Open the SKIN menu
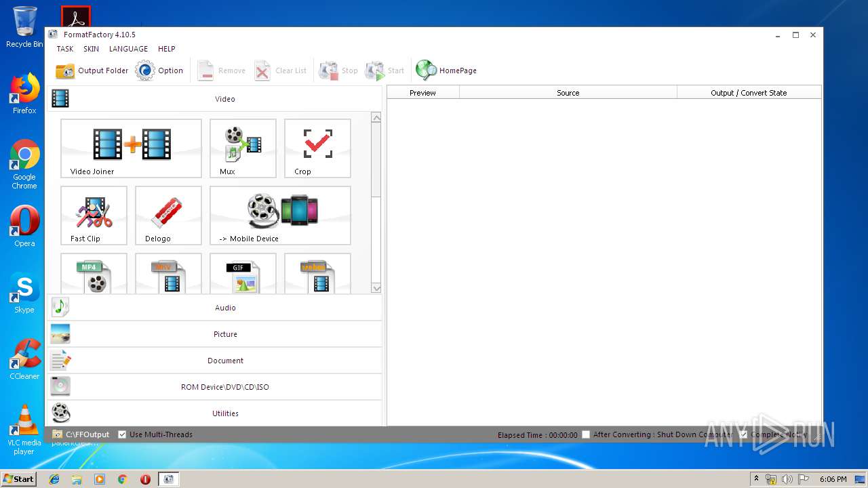Screen dimensions: 868x488 [91, 49]
